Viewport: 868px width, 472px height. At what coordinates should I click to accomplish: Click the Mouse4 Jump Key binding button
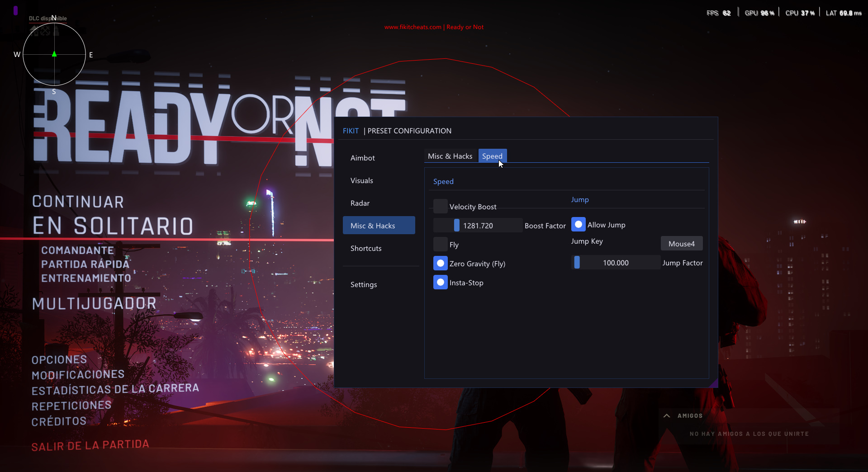pyautogui.click(x=681, y=243)
